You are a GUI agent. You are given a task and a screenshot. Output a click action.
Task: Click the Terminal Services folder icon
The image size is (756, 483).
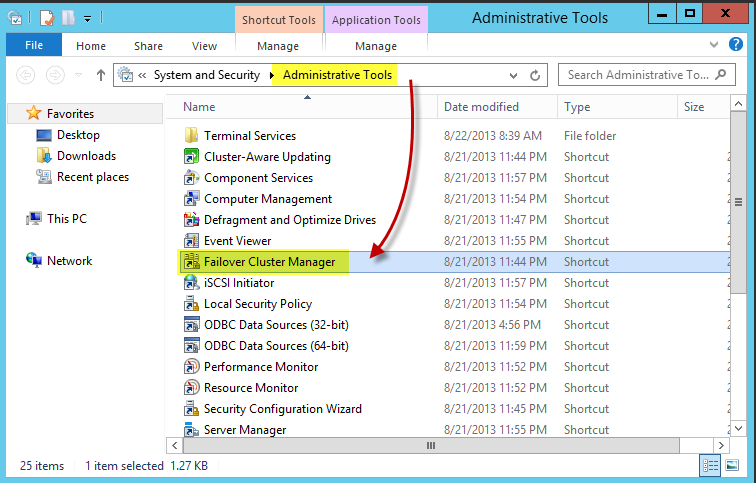pyautogui.click(x=191, y=135)
